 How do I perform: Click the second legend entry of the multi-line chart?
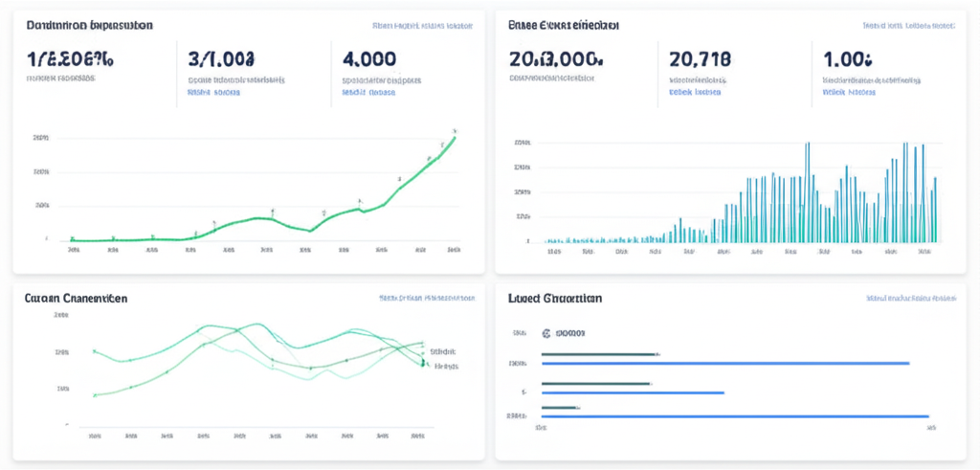coord(445,366)
